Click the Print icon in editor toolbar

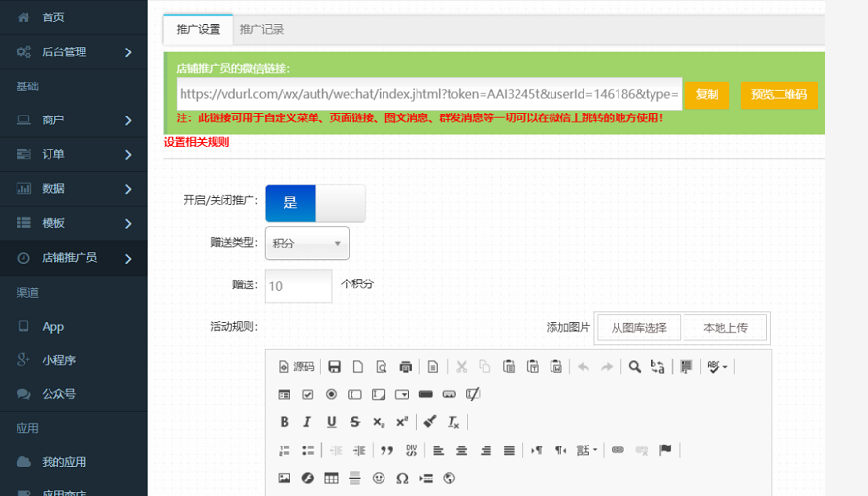click(x=406, y=367)
